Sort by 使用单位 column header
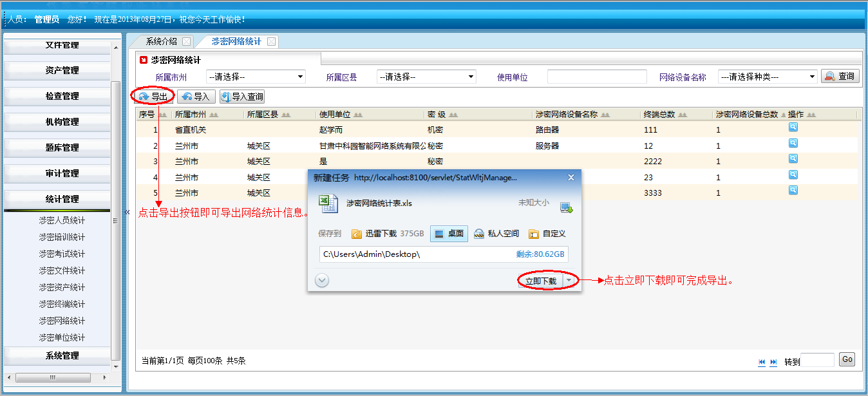Image resolution: width=868 pixels, height=396 pixels. point(369,115)
